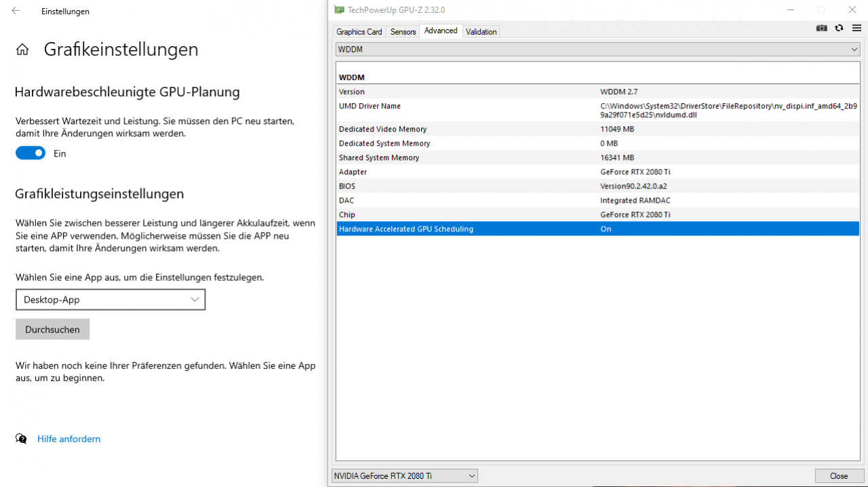This screenshot has width=868, height=487.
Task: Open the Desktop-App dropdown
Action: tap(111, 300)
